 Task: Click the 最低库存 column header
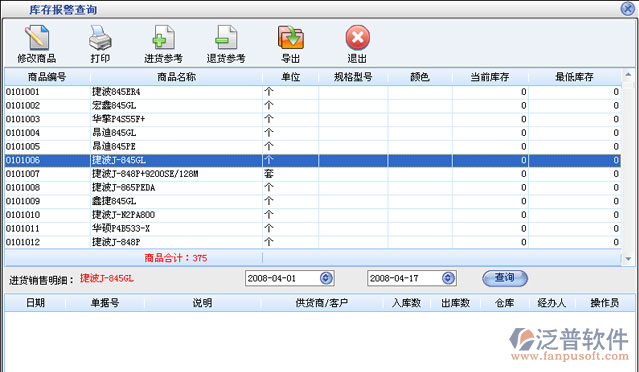pyautogui.click(x=574, y=77)
